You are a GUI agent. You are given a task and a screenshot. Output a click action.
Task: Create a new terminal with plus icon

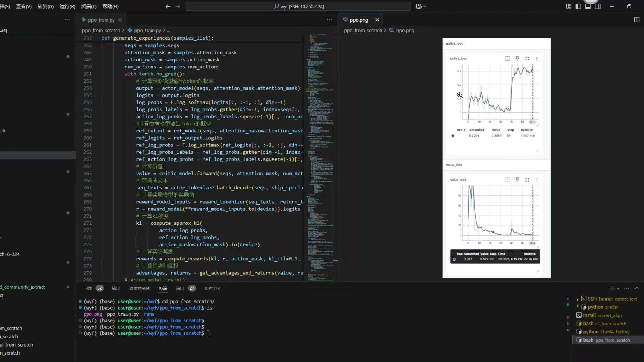(x=612, y=288)
